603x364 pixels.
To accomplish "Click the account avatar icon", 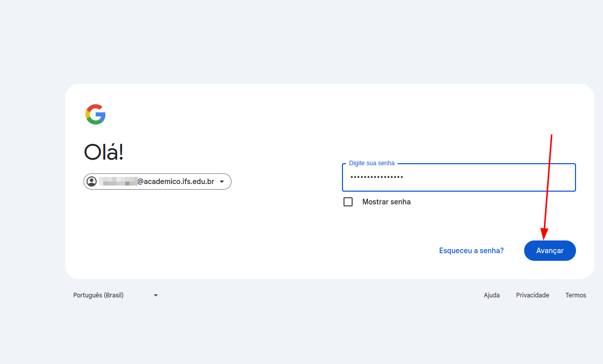I will [x=92, y=181].
